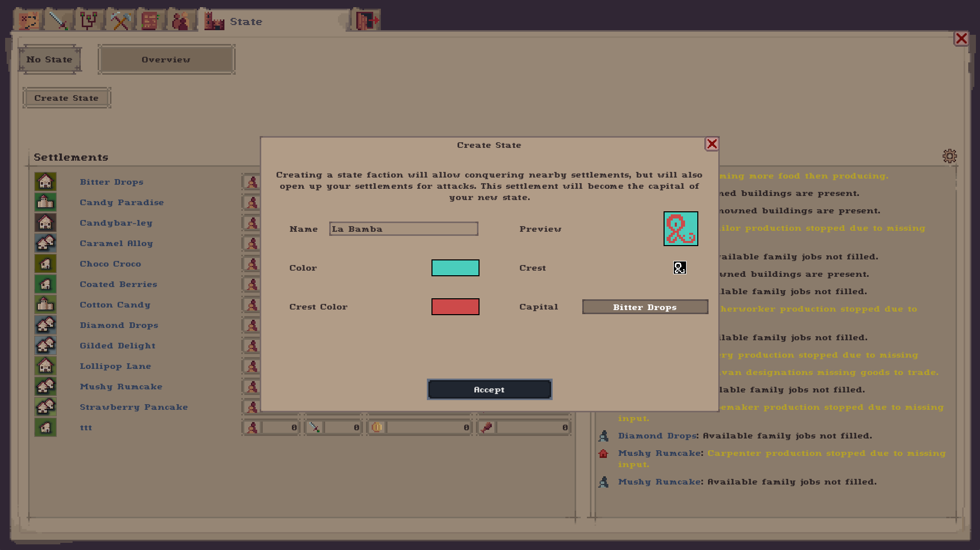Click the meat food icon in ttt row
Viewport: 980px width, 550px height.
pyautogui.click(x=486, y=427)
